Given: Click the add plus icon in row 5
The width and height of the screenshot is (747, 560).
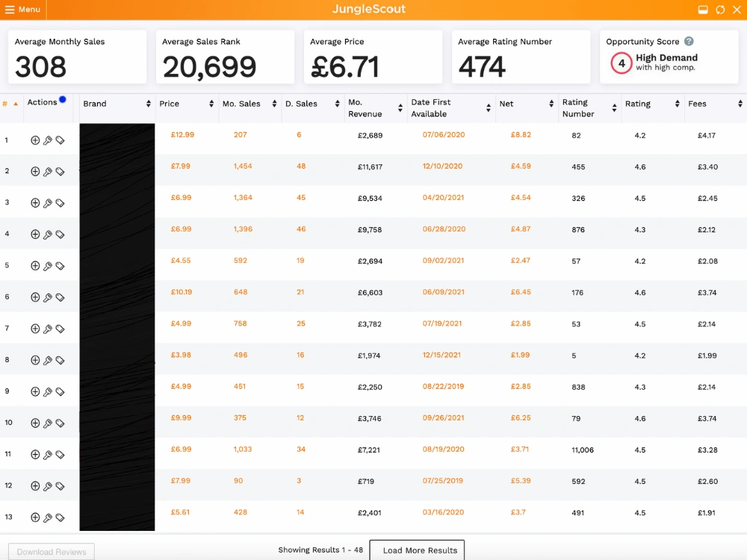Looking at the screenshot, I should tap(35, 266).
